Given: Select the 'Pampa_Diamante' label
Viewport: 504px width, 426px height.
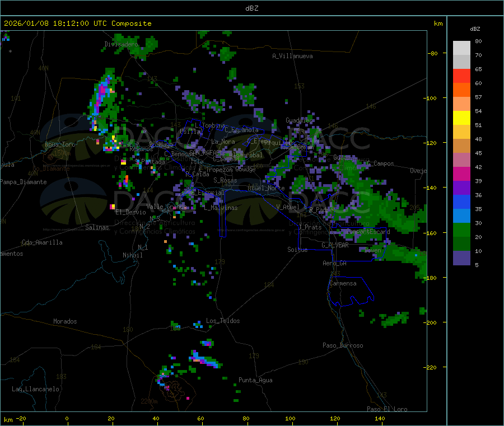Looking at the screenshot, I should click(24, 182).
